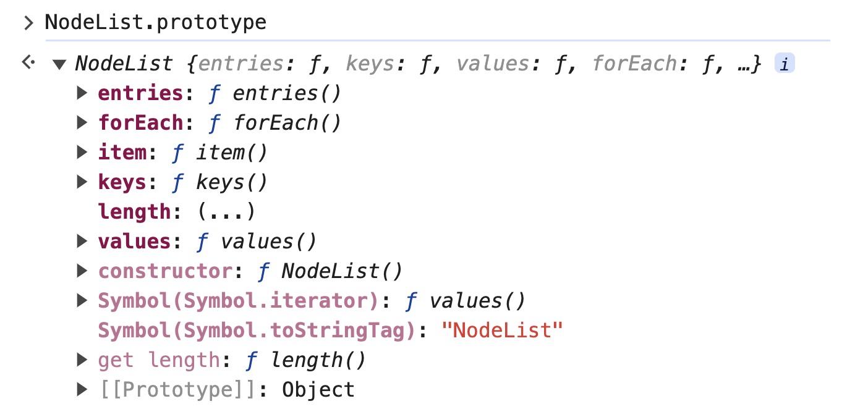Expand the keys function property
The height and width of the screenshot is (409, 868).
click(x=82, y=182)
